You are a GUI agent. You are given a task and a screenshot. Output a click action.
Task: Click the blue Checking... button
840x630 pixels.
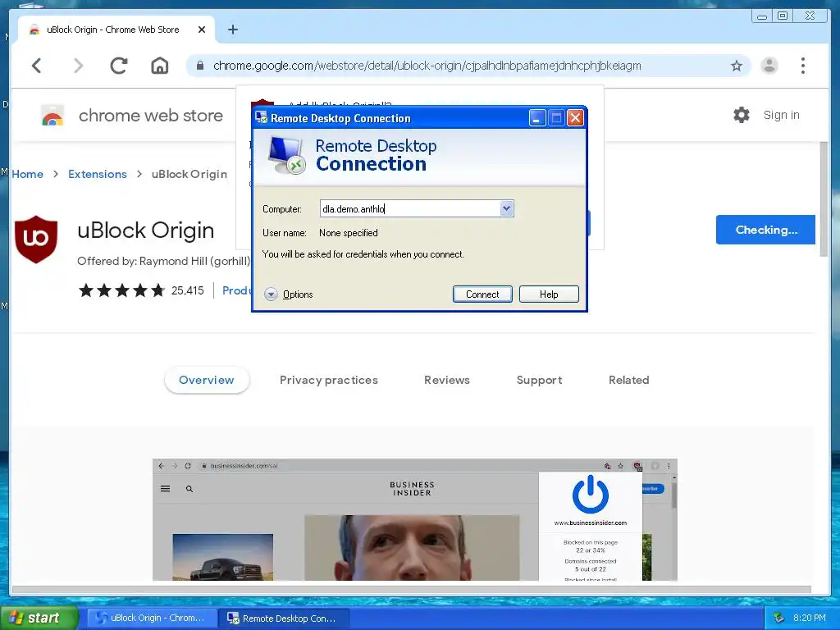[765, 230]
